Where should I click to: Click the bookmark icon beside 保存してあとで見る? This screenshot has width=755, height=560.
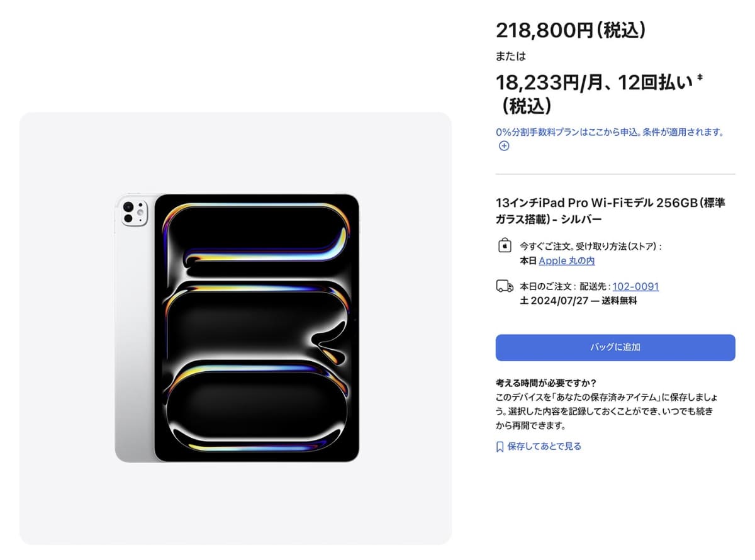499,445
